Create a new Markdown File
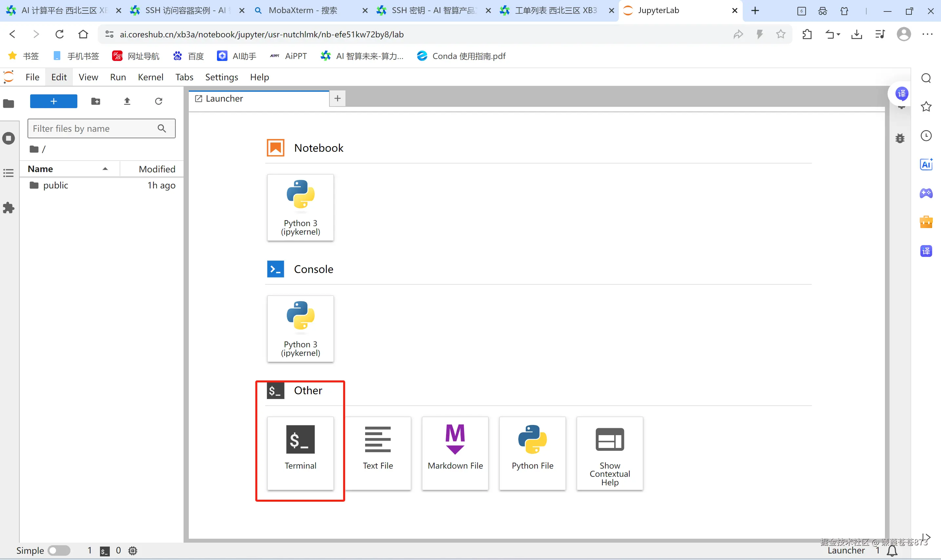This screenshot has height=560, width=941. pos(455,453)
